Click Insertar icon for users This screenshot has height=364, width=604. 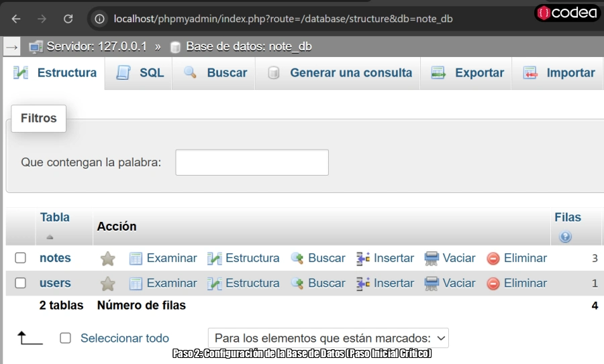[363, 284]
